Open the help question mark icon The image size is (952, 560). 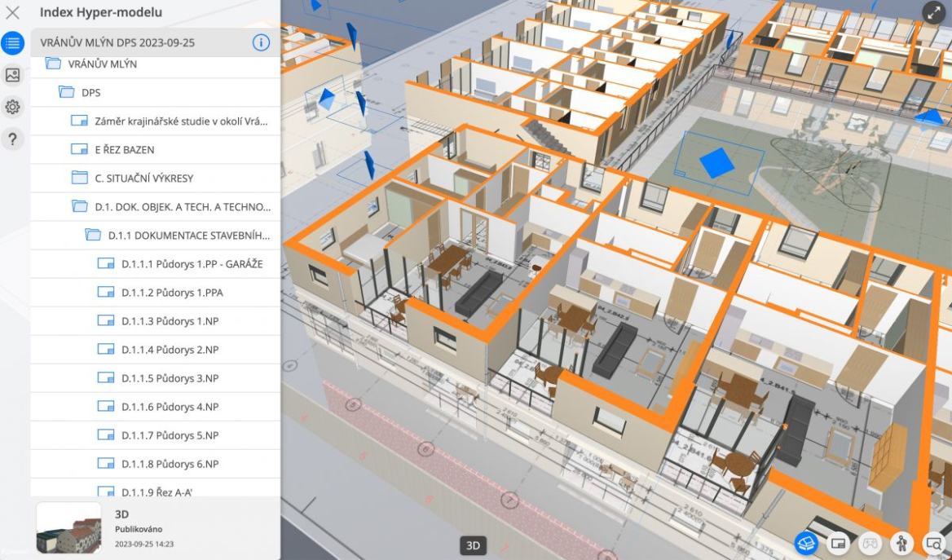12,139
